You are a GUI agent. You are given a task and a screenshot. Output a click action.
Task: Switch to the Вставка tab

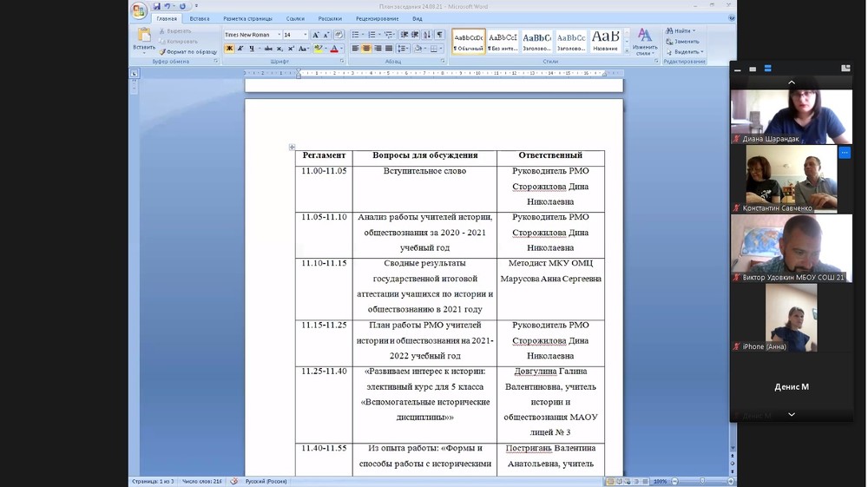(x=200, y=18)
